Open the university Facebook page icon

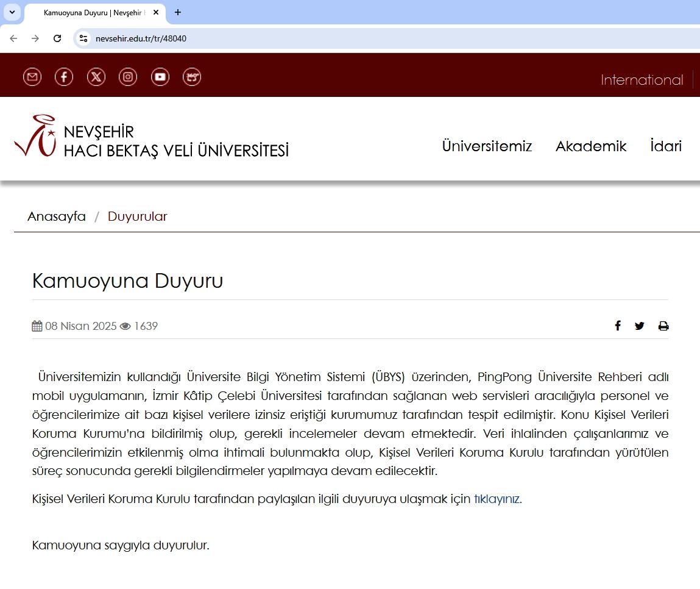pos(64,77)
